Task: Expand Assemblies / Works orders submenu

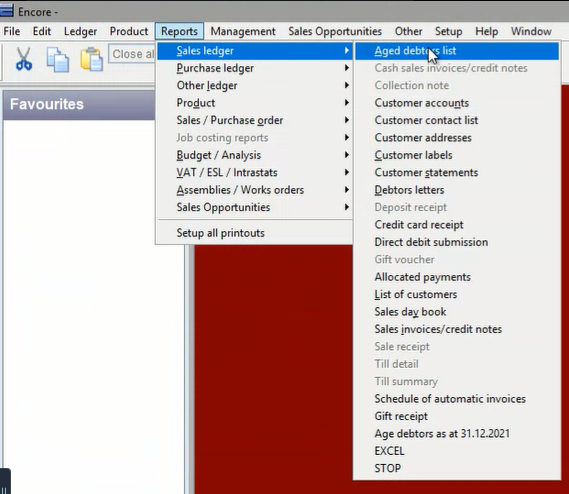Action: coord(255,190)
